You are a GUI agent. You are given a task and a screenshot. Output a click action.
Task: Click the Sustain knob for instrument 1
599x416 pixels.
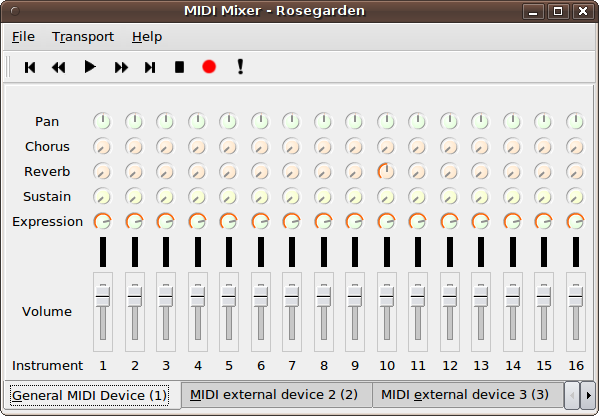[102, 197]
